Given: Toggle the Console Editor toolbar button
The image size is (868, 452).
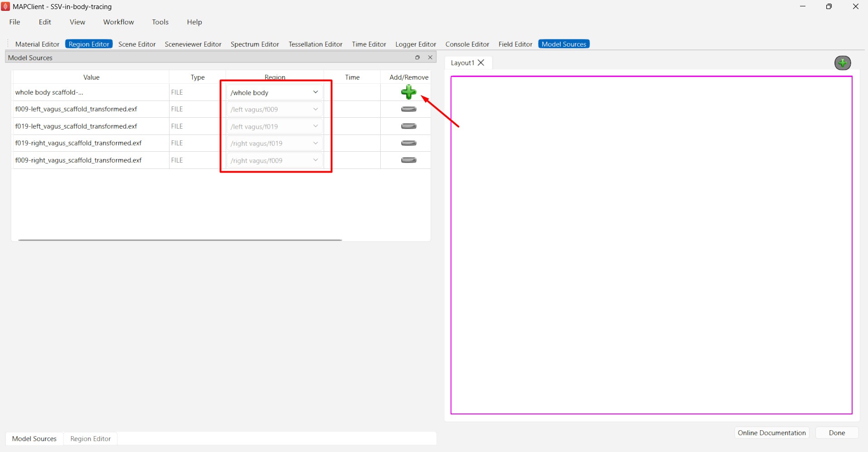Looking at the screenshot, I should 467,44.
